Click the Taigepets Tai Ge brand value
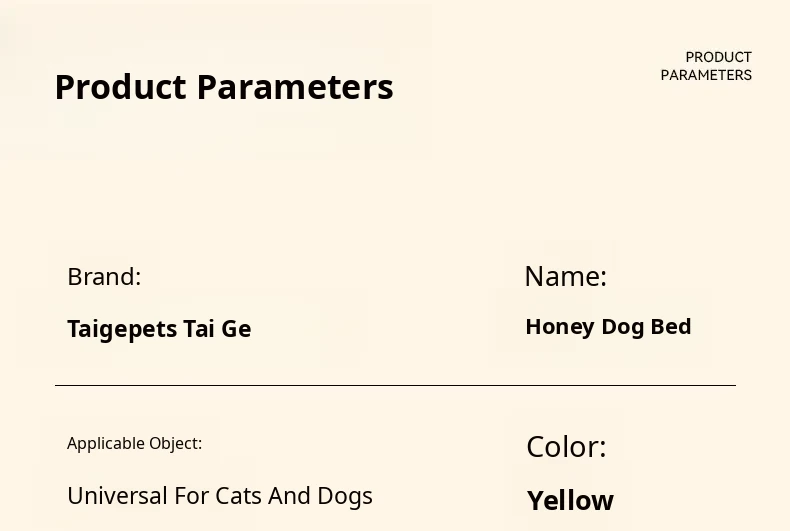 click(159, 329)
